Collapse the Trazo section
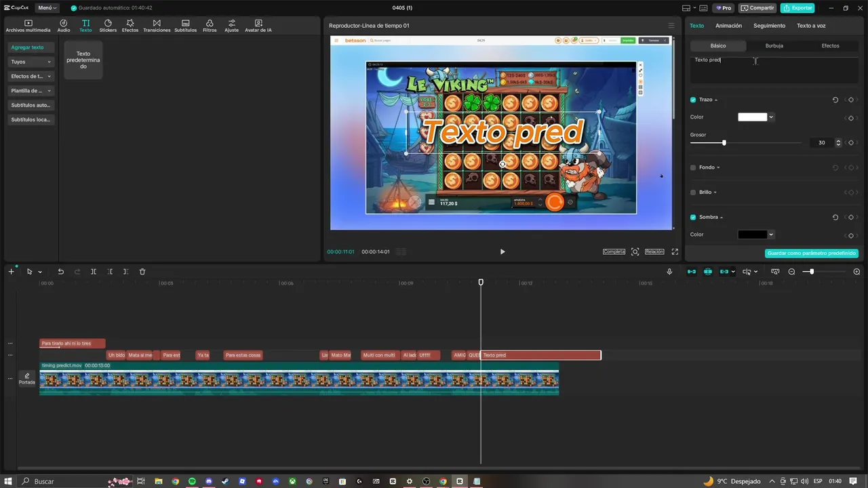868x488 pixels. pos(716,100)
